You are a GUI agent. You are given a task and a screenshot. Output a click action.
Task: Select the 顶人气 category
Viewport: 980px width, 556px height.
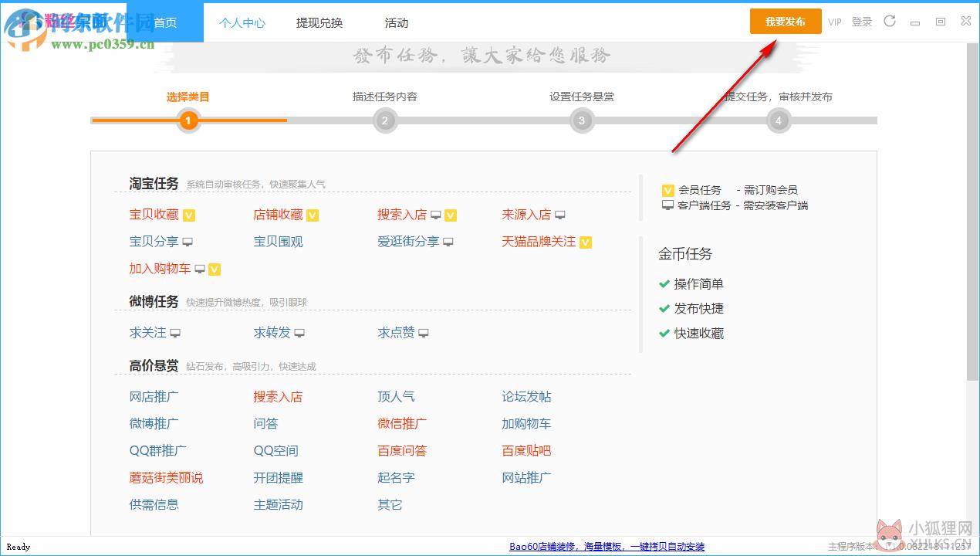tap(396, 397)
